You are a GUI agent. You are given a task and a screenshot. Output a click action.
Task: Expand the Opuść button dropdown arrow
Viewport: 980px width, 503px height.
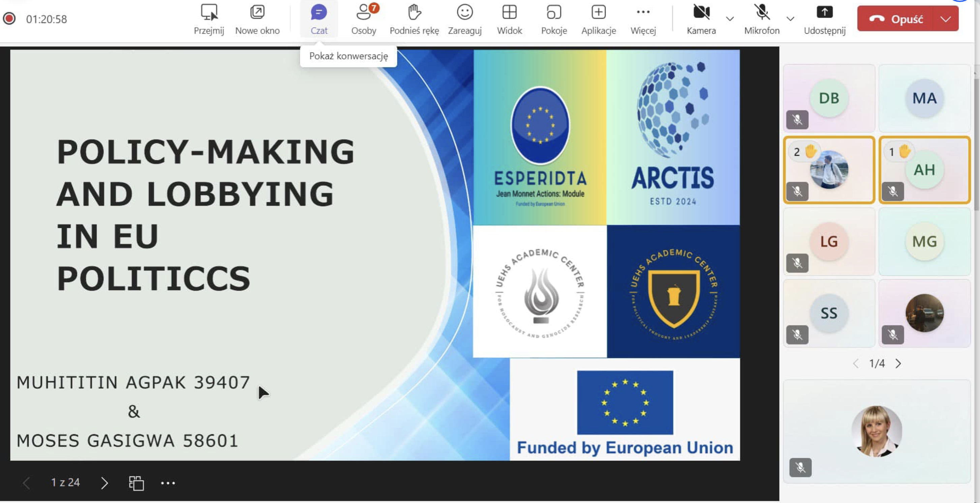click(x=946, y=19)
